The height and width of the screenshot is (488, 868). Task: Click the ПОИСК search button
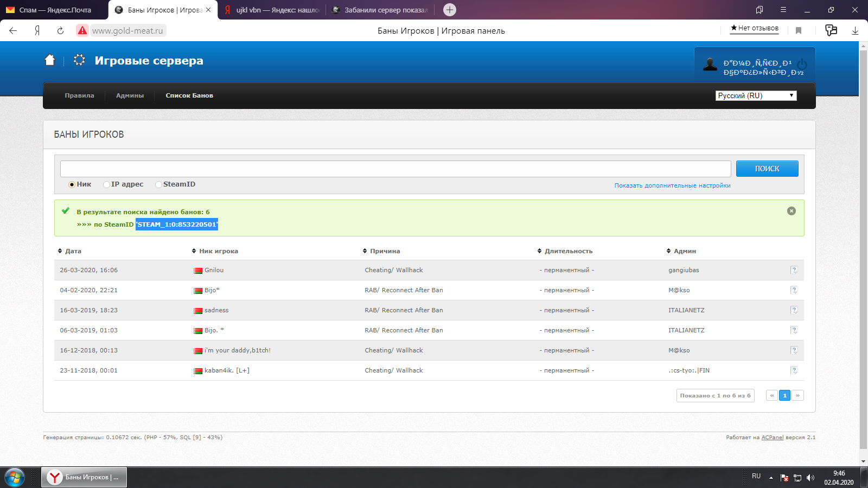[x=767, y=169]
